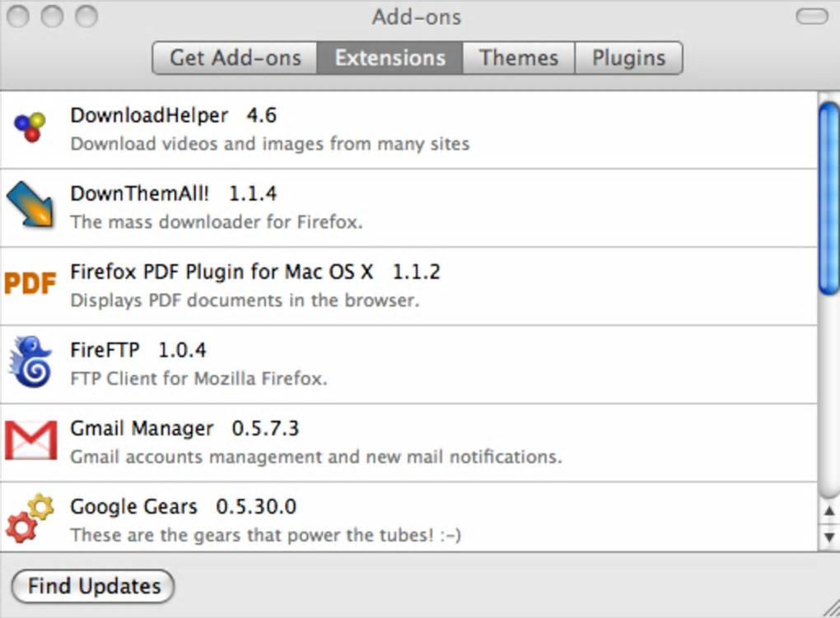840x618 pixels.
Task: Select the Firefox PDF Plugin extension entry
Action: pos(412,286)
